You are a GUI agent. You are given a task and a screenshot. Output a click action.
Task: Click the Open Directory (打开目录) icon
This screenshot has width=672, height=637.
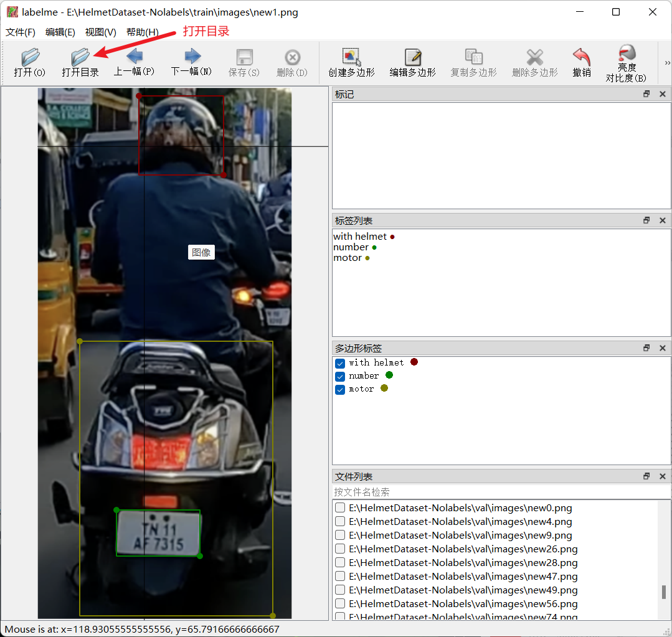(x=80, y=62)
